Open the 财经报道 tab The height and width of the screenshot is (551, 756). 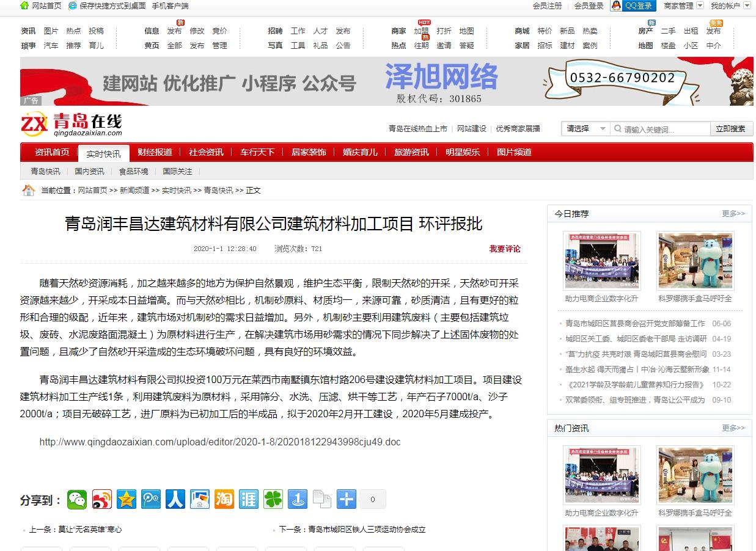point(155,152)
